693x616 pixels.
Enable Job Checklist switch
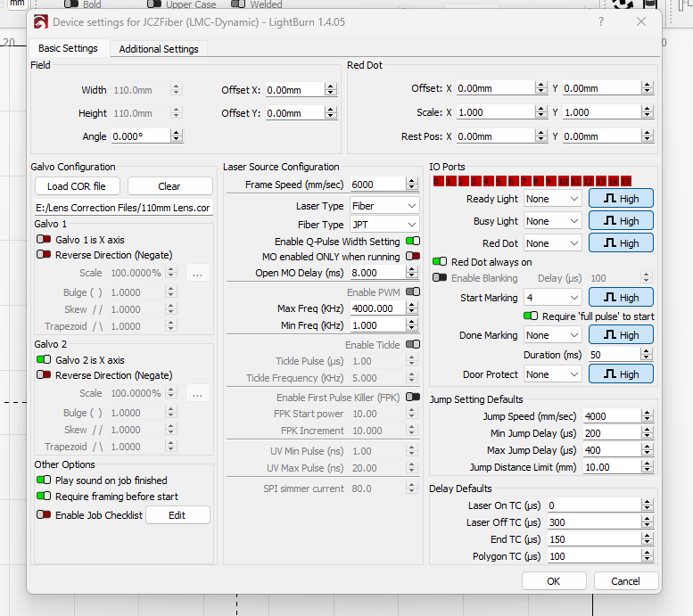(44, 514)
